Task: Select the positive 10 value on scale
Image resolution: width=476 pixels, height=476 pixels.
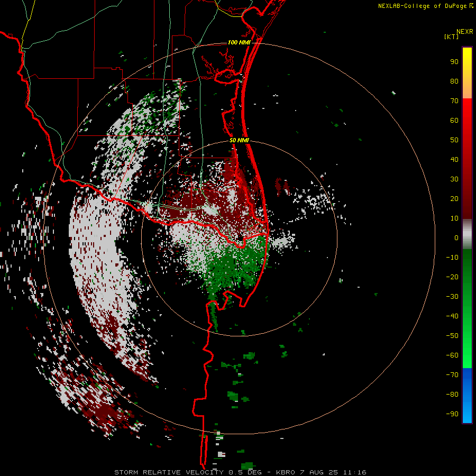Action: pyautogui.click(x=454, y=218)
